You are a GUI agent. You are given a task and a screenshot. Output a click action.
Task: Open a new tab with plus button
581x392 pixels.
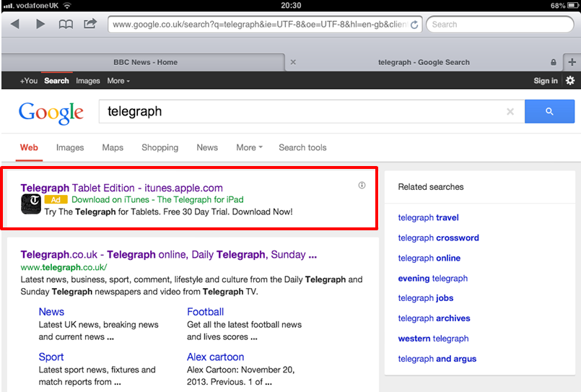pos(572,62)
